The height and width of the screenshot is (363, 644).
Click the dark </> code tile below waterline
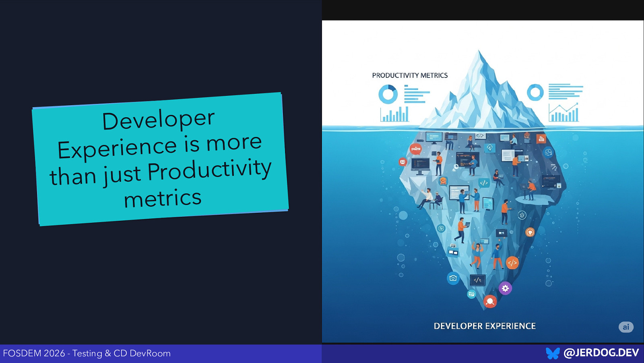(x=477, y=280)
